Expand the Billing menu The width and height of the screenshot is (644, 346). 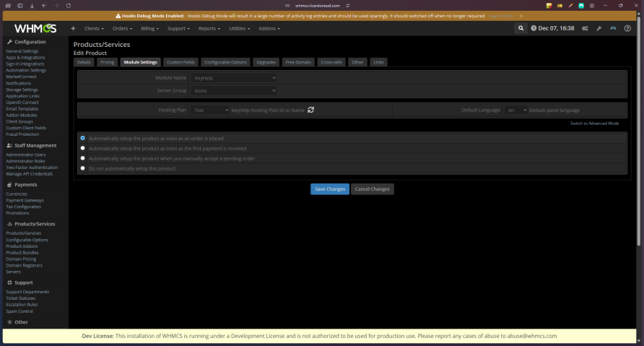150,28
